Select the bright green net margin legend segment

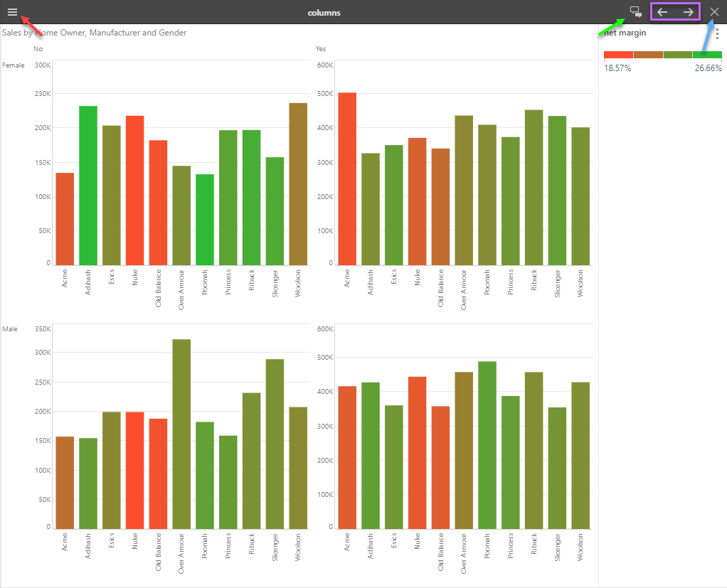click(707, 55)
